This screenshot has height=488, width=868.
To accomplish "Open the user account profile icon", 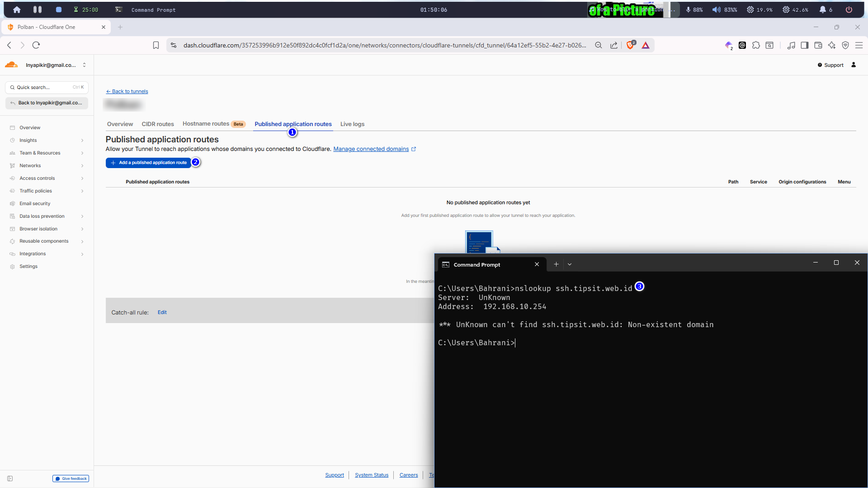I will 854,65.
